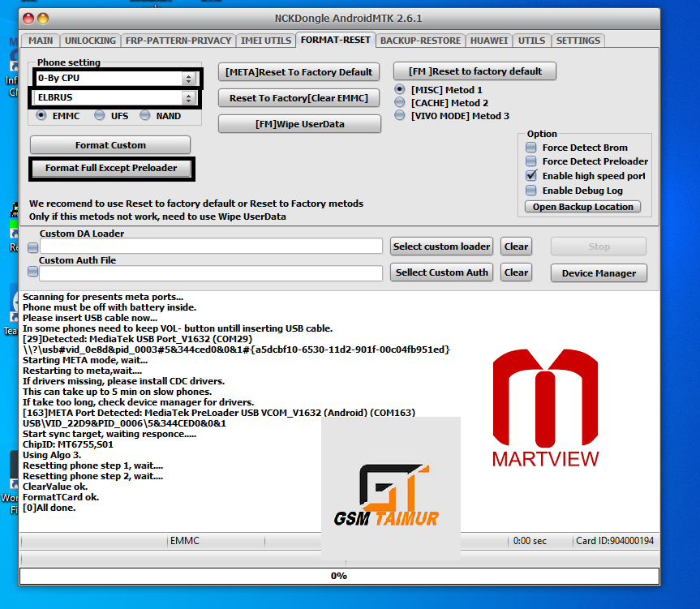Go to the SETTINGS tab

(x=578, y=41)
